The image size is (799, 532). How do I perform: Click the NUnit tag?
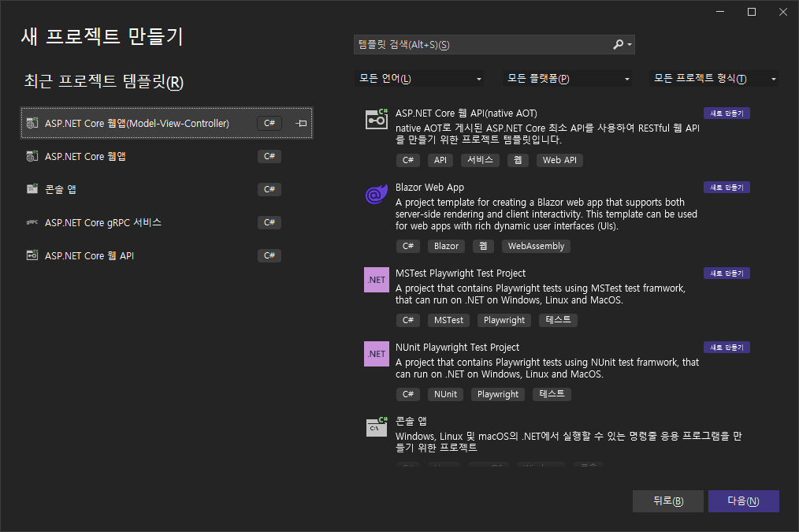pyautogui.click(x=445, y=394)
